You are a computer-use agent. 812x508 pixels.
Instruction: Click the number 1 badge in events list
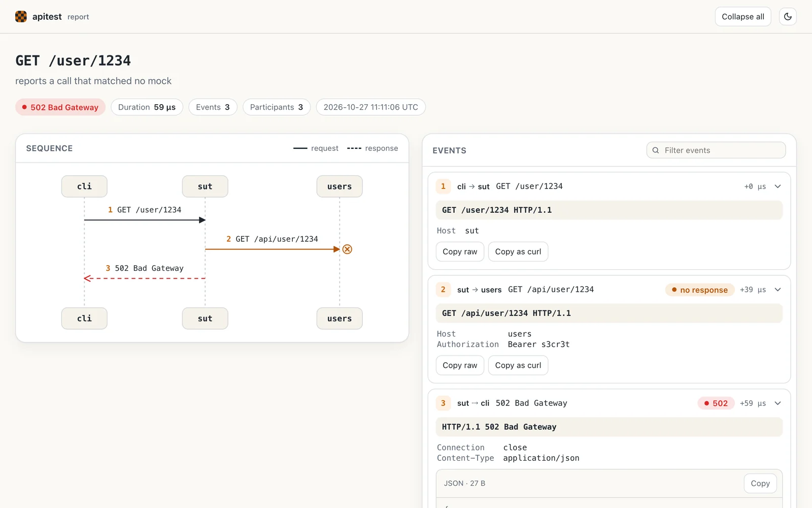pyautogui.click(x=443, y=186)
